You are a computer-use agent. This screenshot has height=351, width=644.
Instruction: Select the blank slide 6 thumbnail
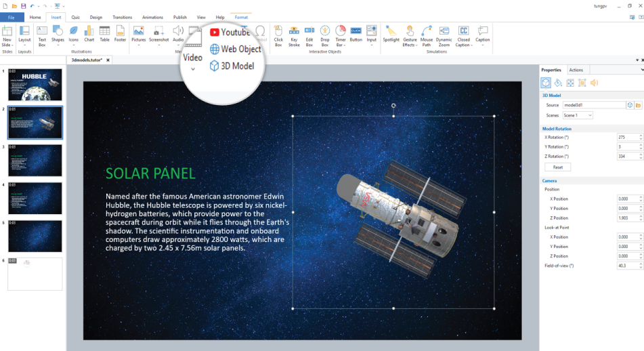pos(35,274)
